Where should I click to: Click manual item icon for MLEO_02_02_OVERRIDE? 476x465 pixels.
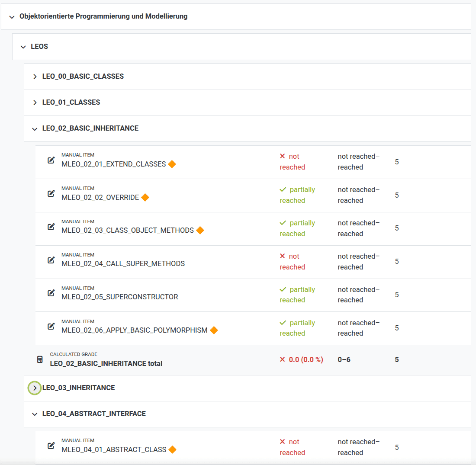[51, 194]
